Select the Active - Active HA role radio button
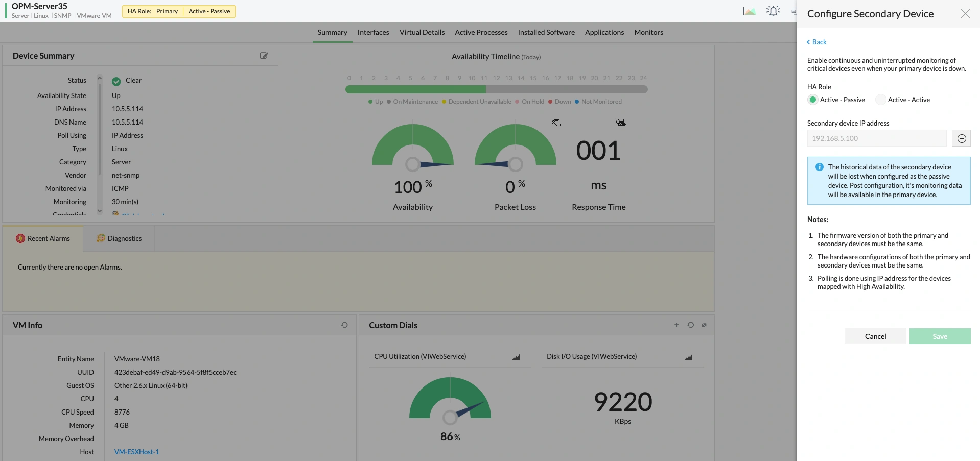Viewport: 980px width, 461px height. click(x=880, y=100)
